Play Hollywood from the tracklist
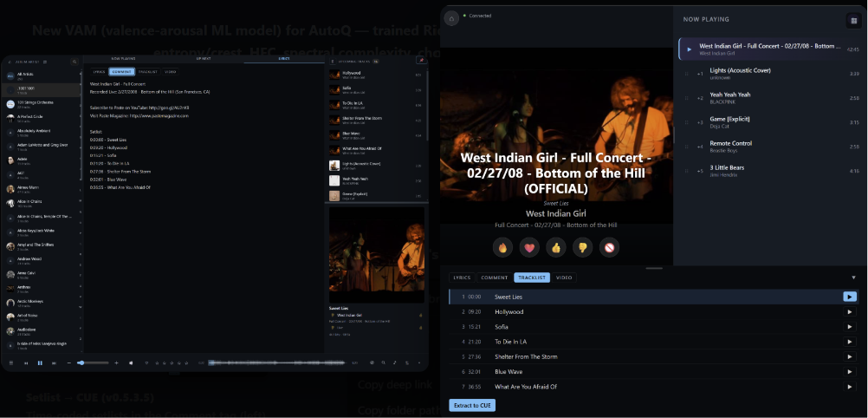Viewport: 868px width, 418px height. tap(850, 311)
